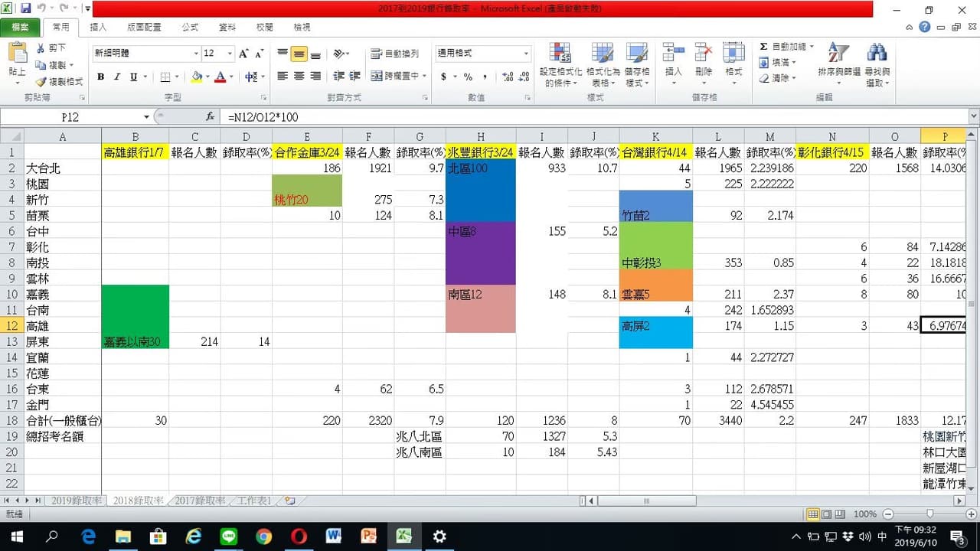980x551 pixels.
Task: Open the font size dropdown
Action: click(x=230, y=54)
